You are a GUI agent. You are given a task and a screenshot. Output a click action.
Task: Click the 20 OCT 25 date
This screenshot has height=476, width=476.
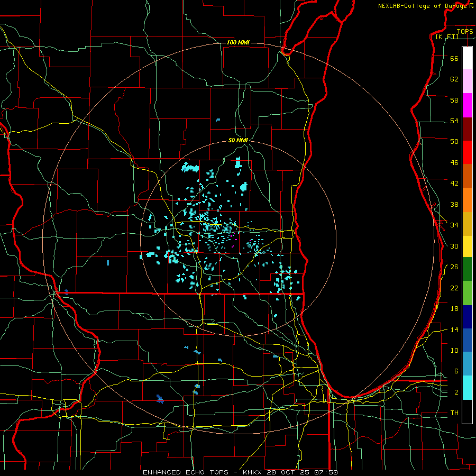point(289,472)
